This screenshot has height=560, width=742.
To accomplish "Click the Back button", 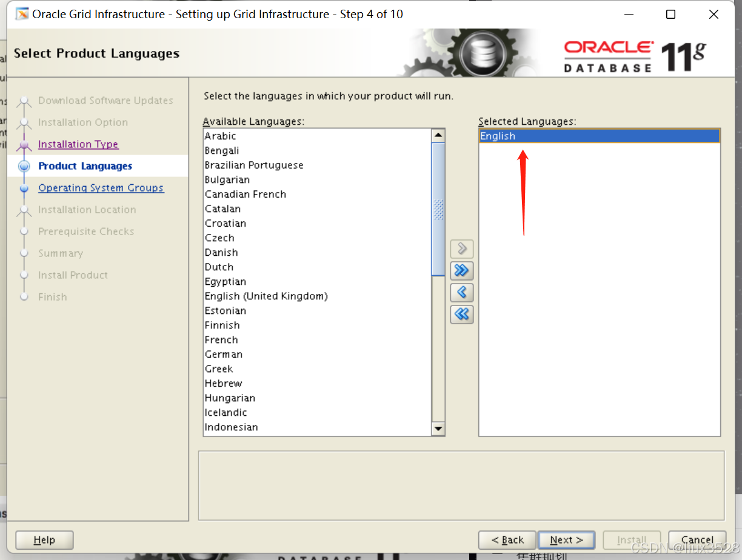I will tap(507, 540).
